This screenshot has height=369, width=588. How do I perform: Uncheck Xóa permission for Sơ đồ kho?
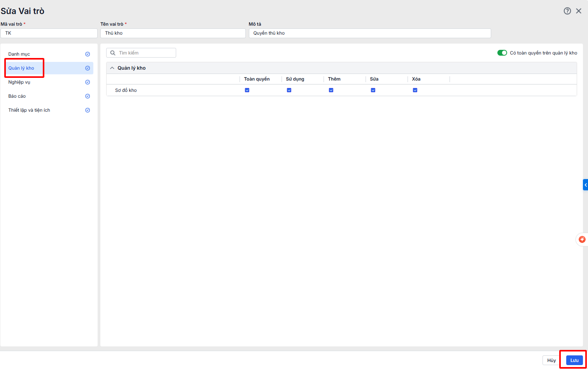(415, 90)
